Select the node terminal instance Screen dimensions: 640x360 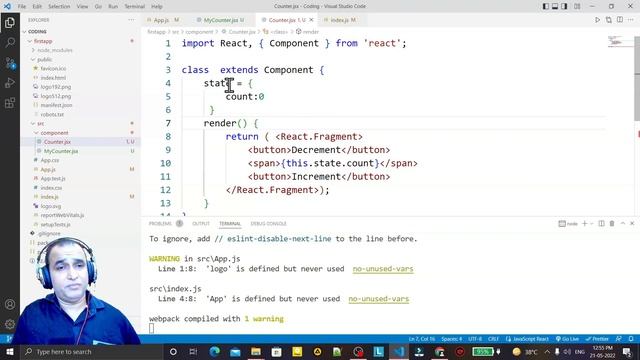(568, 223)
